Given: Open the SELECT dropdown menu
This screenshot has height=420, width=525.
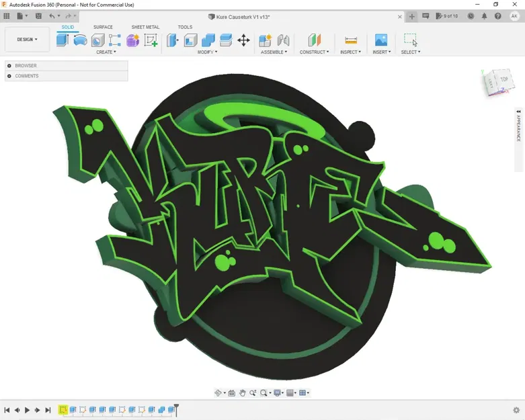Looking at the screenshot, I should point(411,52).
